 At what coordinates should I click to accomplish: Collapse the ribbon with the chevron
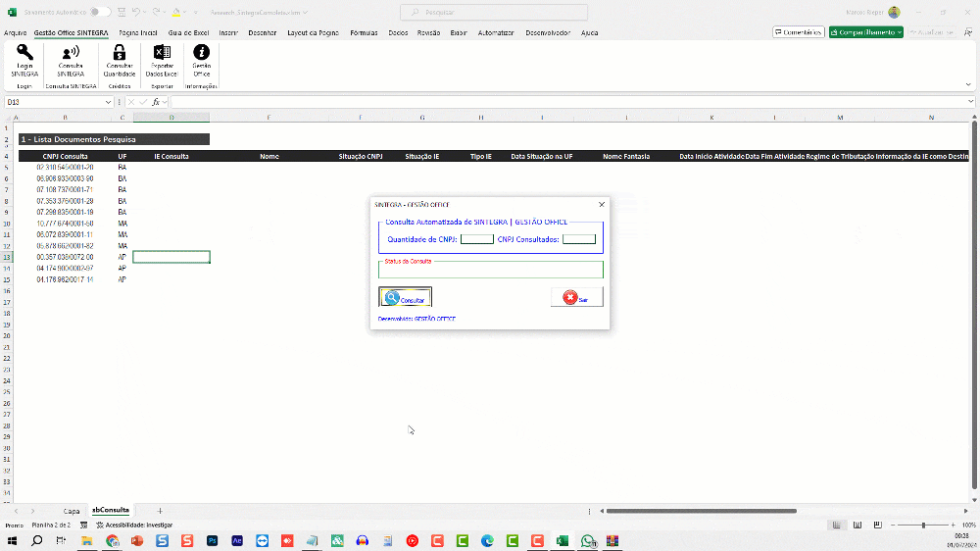tap(968, 84)
